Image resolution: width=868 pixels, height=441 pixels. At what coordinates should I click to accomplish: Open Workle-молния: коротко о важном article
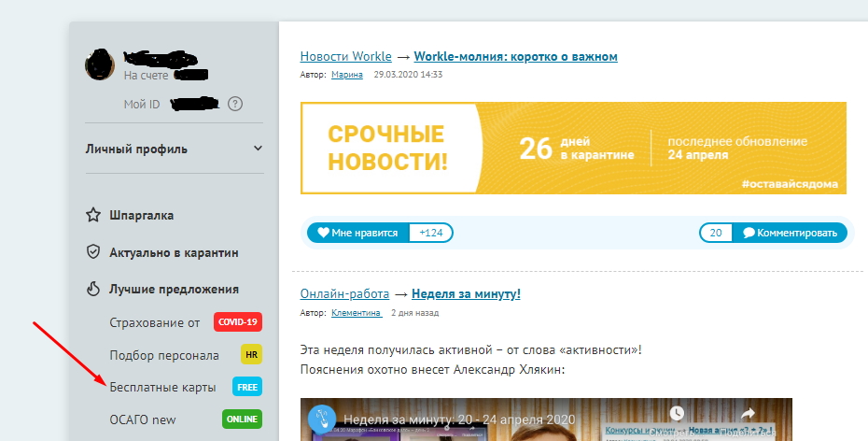pyautogui.click(x=516, y=56)
